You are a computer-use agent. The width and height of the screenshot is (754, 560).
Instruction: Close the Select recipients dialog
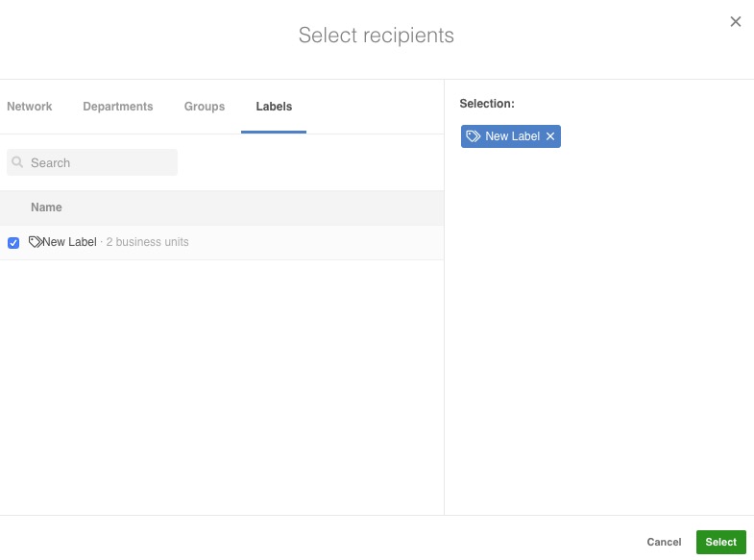coord(735,22)
